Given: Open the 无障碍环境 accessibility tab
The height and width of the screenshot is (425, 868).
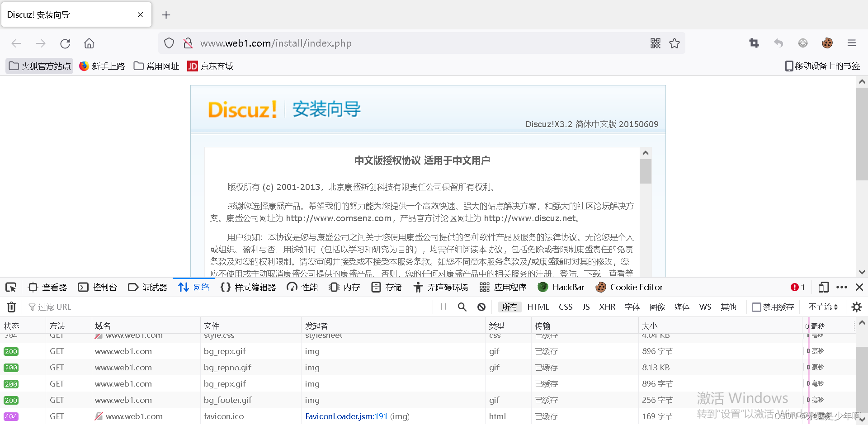Looking at the screenshot, I should 441,287.
